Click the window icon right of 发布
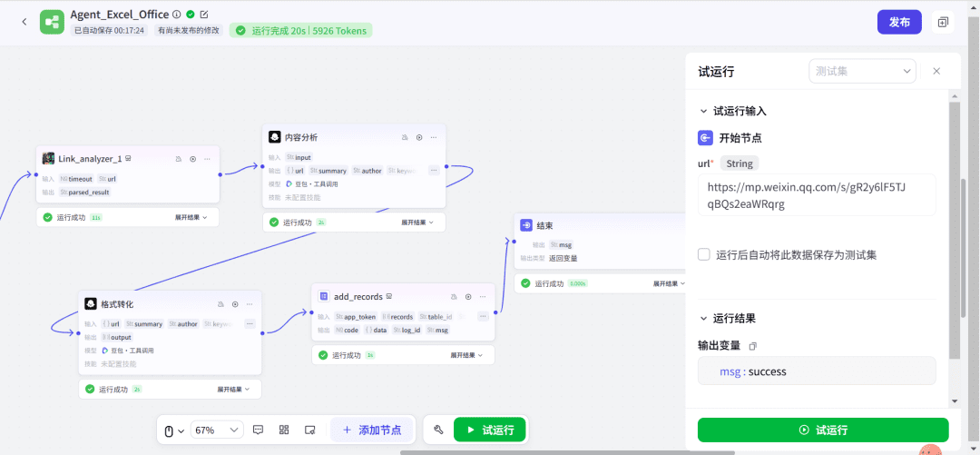 coord(943,23)
